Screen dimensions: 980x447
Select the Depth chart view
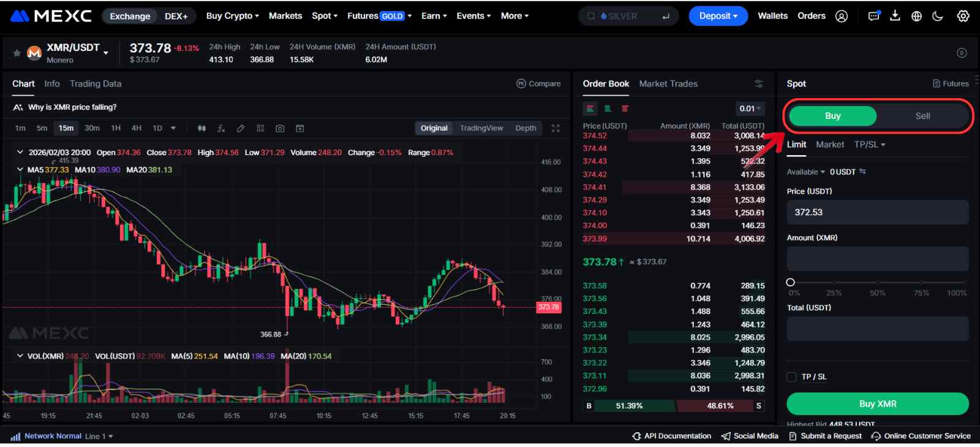526,128
